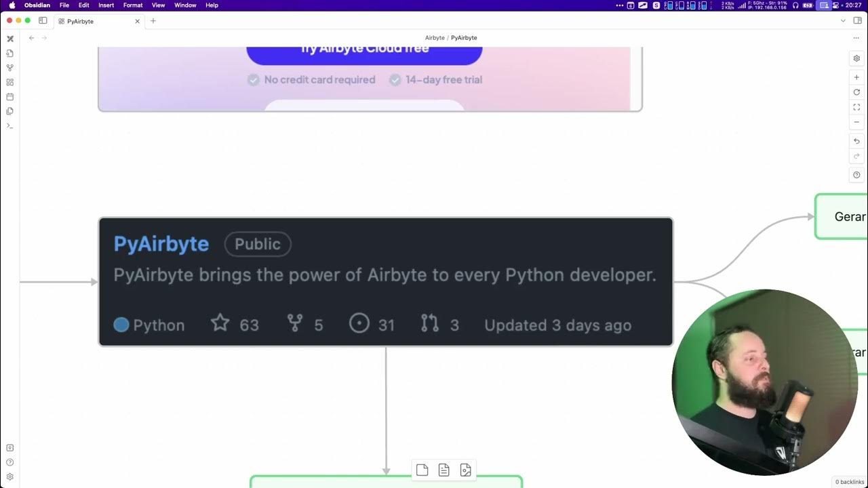Open the Obsidian app menu
Viewport: 868px width, 488px height.
pos(37,5)
